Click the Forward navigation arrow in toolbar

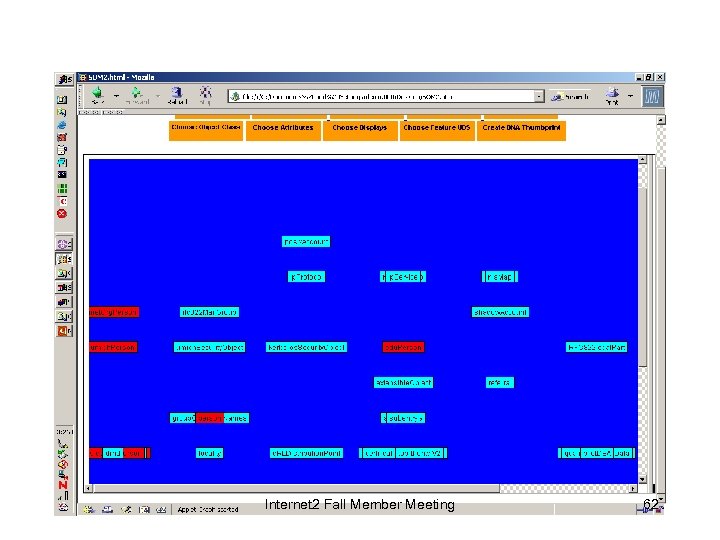(136, 93)
